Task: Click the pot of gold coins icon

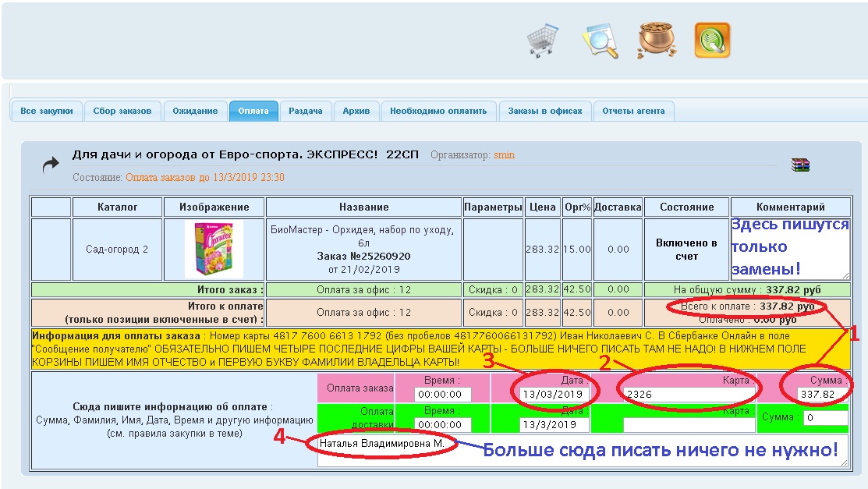Action: click(x=655, y=40)
